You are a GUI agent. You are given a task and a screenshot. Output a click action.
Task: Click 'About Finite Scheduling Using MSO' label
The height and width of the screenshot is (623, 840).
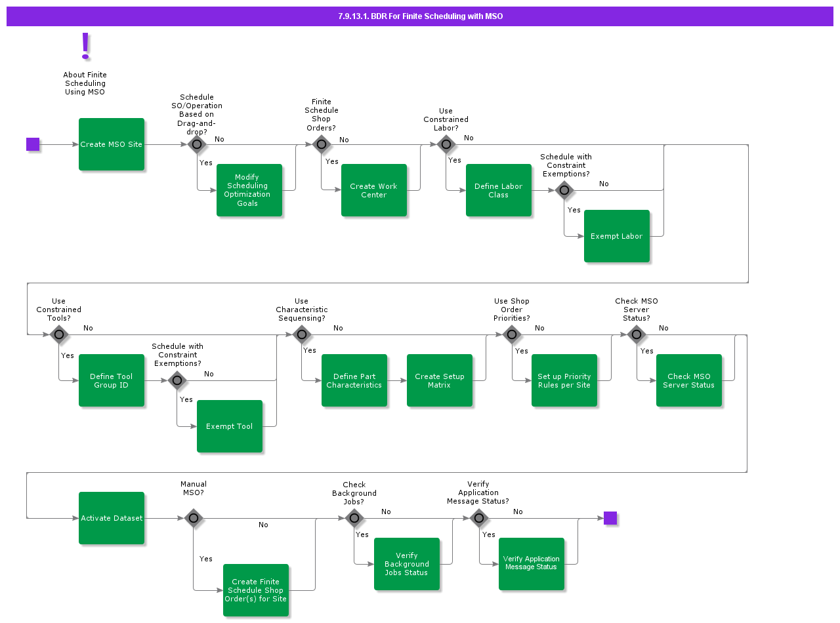[85, 83]
